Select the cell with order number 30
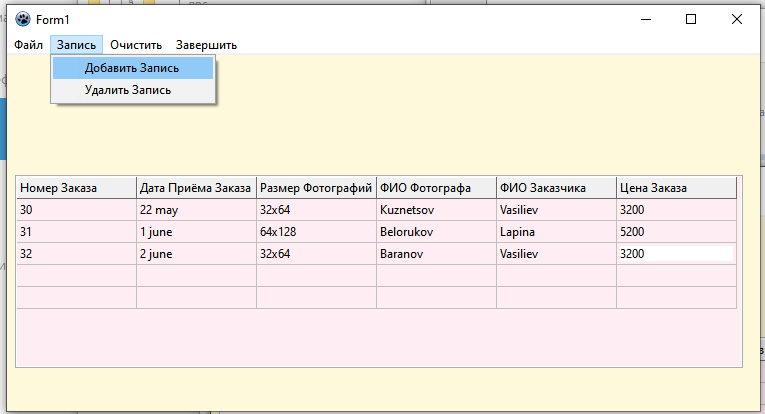765x414 pixels. tap(77, 210)
